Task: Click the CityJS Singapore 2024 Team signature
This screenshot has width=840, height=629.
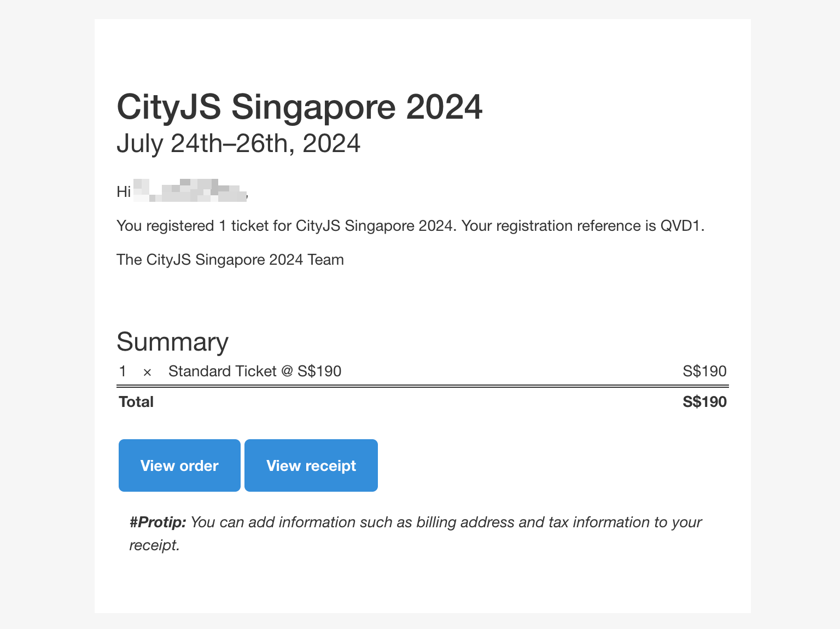Action: [230, 259]
